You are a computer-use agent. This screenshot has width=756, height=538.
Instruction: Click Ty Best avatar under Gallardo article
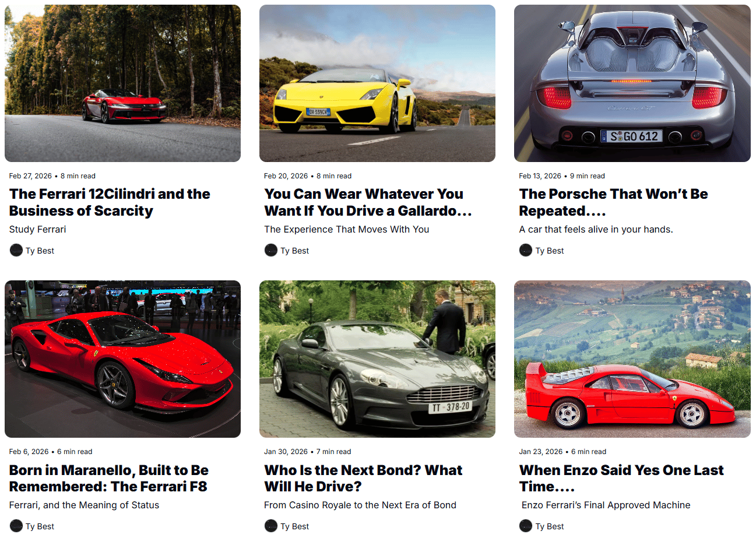click(x=271, y=251)
